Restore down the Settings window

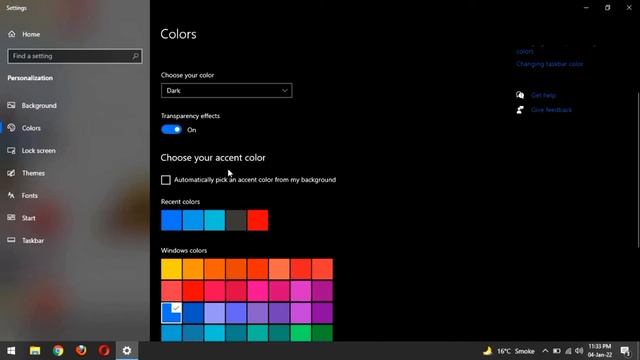tap(607, 7)
